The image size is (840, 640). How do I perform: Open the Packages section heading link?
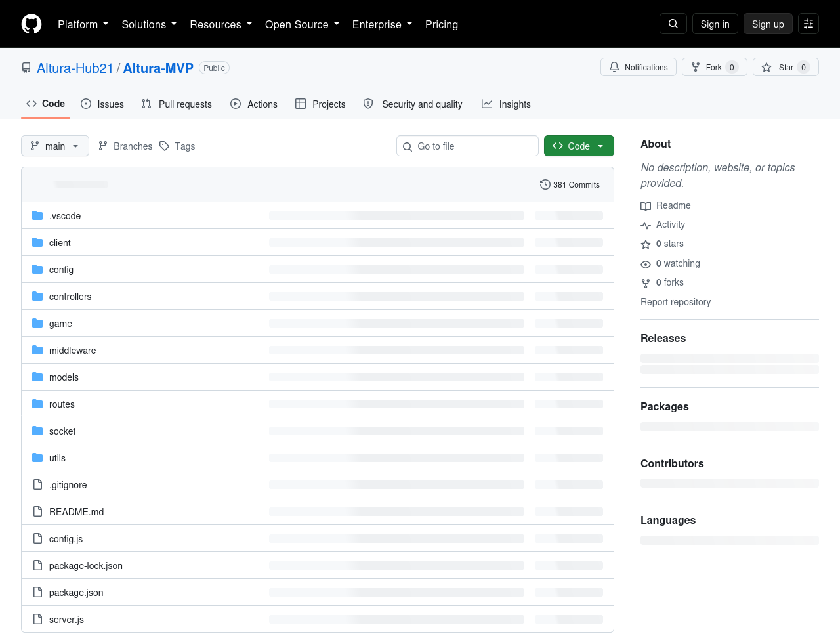664,406
